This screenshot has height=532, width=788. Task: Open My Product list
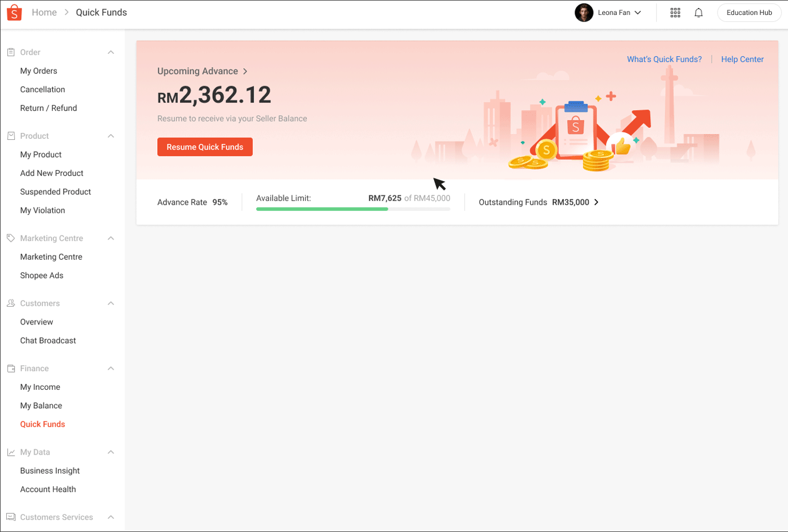click(x=41, y=155)
